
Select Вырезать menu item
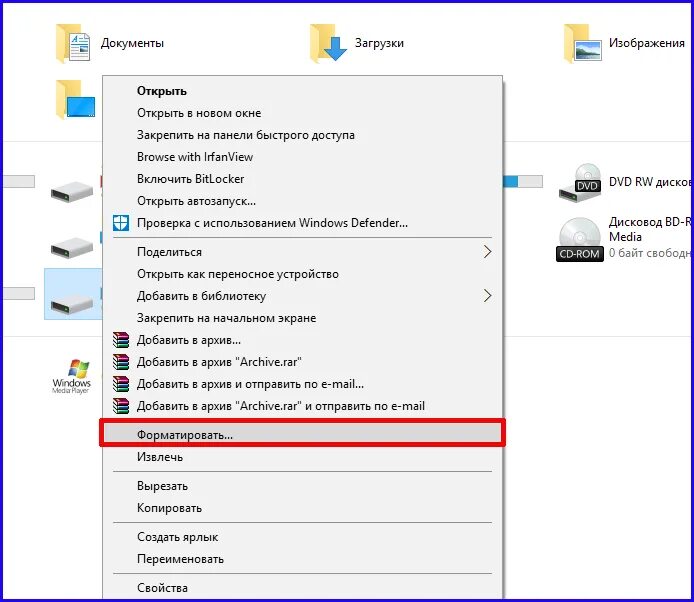(303, 486)
